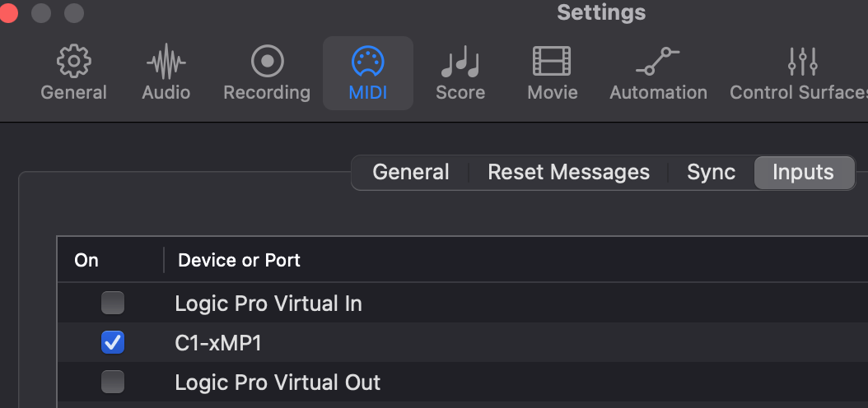Enable the Logic Pro Virtual Out checkbox
This screenshot has width=868, height=408.
click(113, 382)
